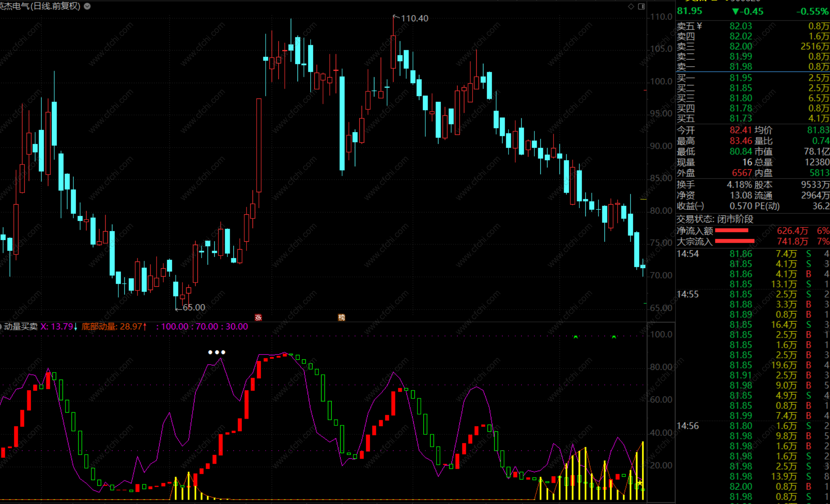The image size is (830, 504).
Task: Click the green arrow marker near 100.0 line
Action: [x=576, y=337]
